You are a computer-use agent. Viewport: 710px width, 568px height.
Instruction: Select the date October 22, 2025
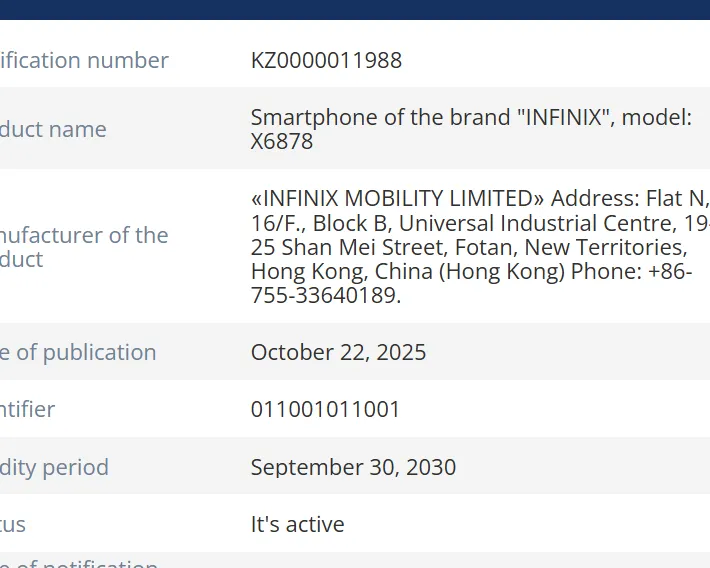[x=338, y=352]
